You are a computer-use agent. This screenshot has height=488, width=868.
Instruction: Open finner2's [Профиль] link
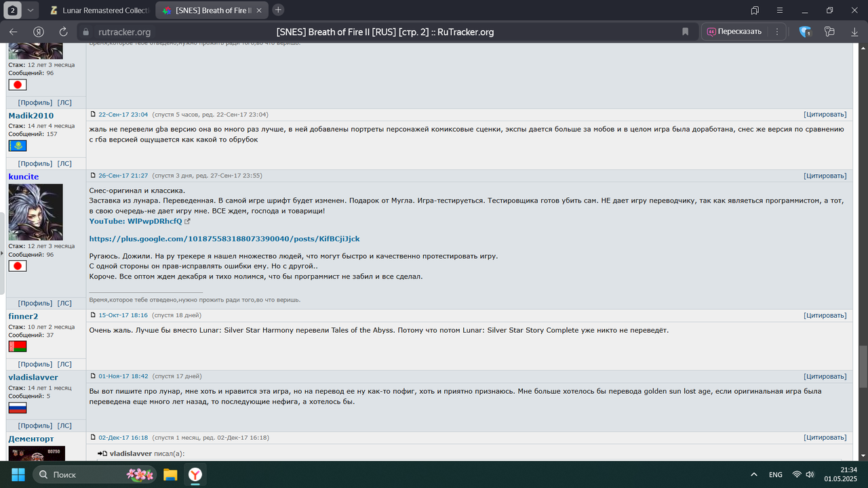[35, 364]
